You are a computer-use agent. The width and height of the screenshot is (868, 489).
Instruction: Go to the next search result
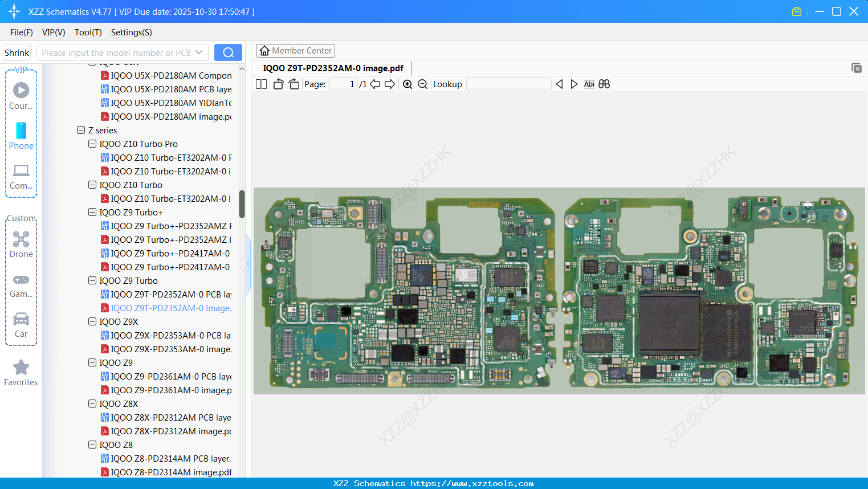(x=574, y=84)
